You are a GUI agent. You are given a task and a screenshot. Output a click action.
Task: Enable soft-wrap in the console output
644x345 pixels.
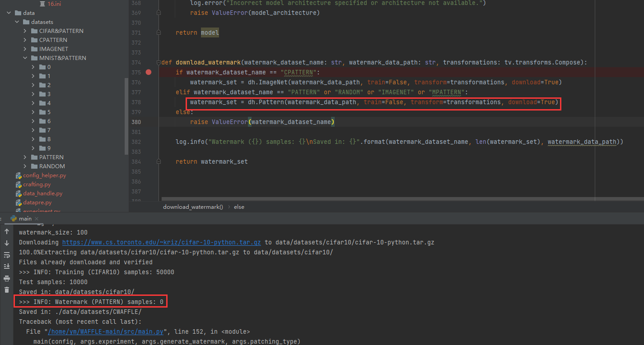coord(6,254)
